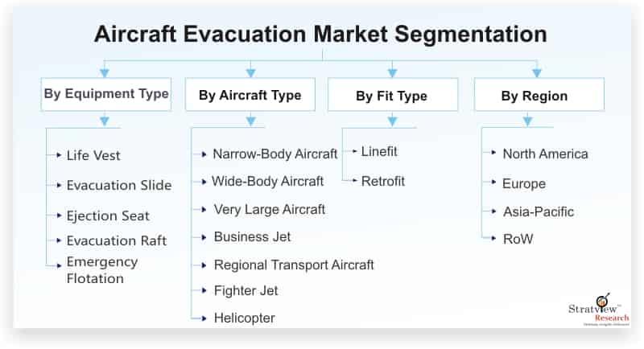
Task: Click the Emergency Flotation item
Action: [x=102, y=270]
